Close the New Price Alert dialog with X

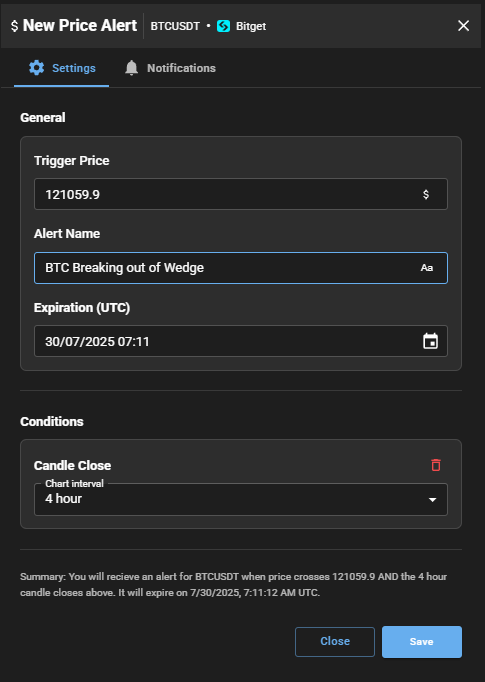coord(464,26)
